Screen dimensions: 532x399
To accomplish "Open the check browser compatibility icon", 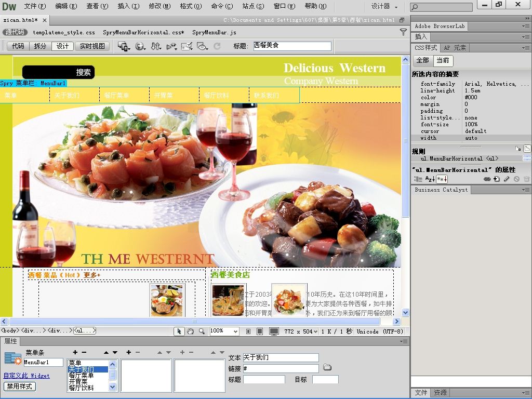I will pyautogui.click(x=187, y=46).
